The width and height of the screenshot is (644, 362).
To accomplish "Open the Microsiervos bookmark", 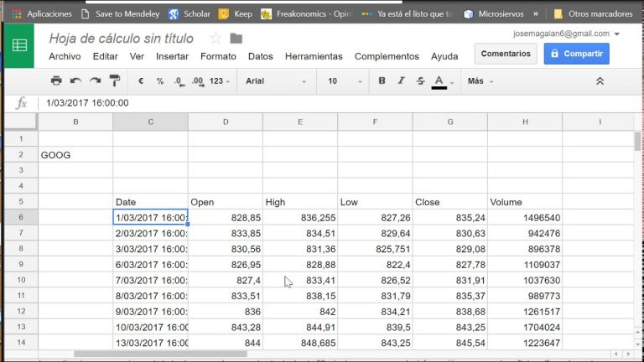I will point(494,14).
